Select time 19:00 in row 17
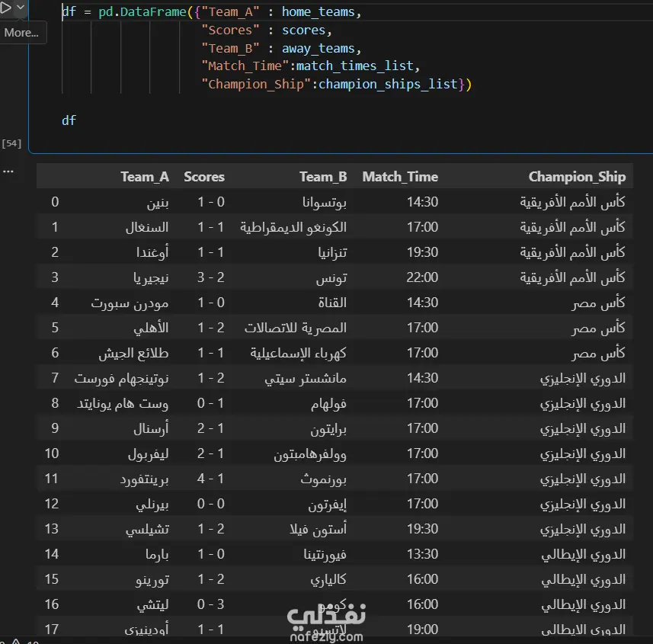Viewport: 653px width, 644px height. coord(422,629)
